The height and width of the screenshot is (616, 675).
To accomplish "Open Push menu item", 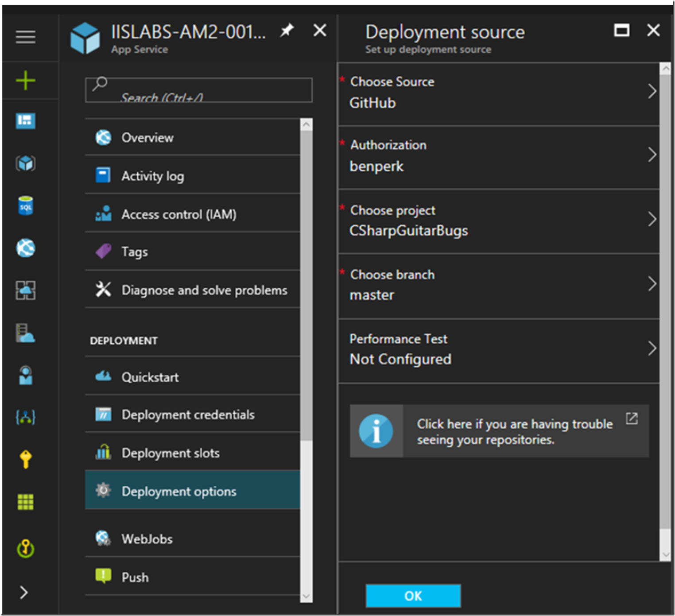I will 192,577.
